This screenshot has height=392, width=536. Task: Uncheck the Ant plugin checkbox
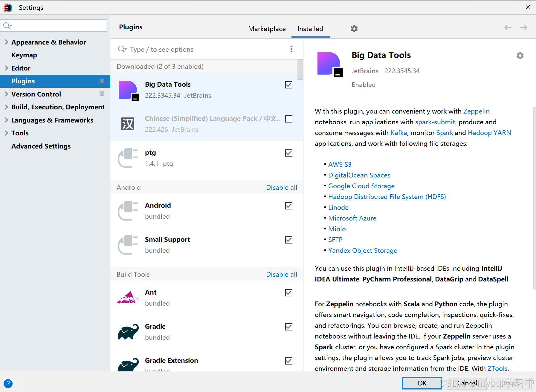tap(289, 293)
